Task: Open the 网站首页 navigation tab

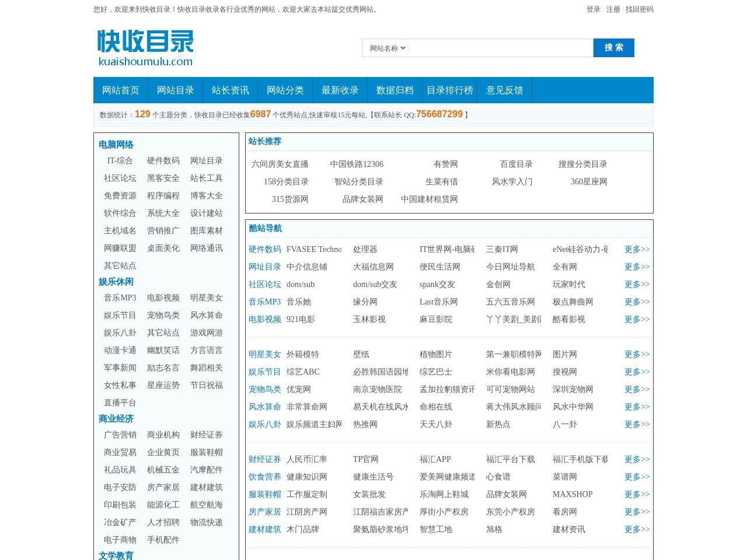Action: [121, 90]
